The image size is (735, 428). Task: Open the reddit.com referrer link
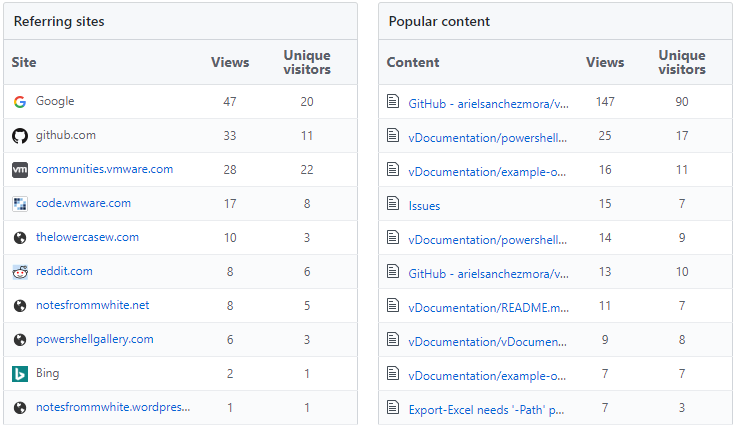click(64, 271)
